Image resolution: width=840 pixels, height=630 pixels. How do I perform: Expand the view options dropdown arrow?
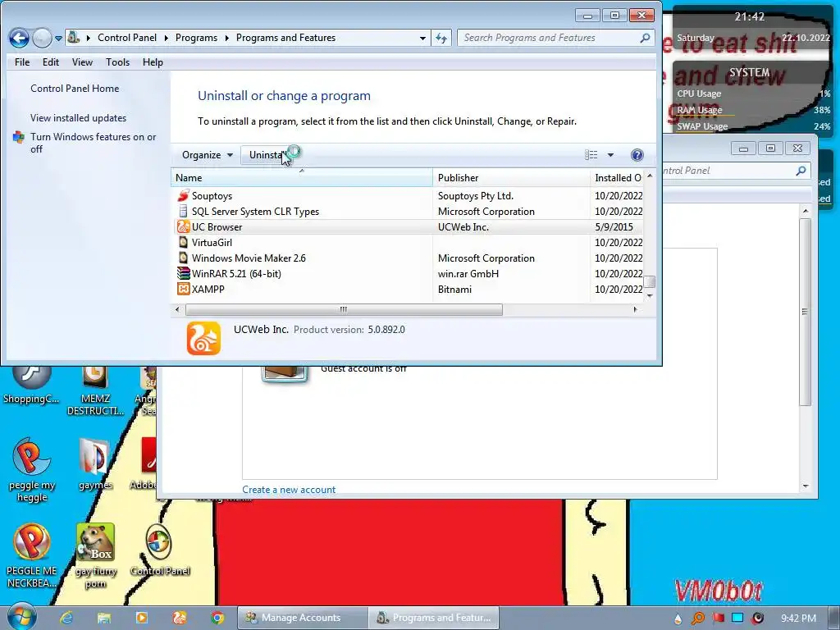click(x=610, y=155)
